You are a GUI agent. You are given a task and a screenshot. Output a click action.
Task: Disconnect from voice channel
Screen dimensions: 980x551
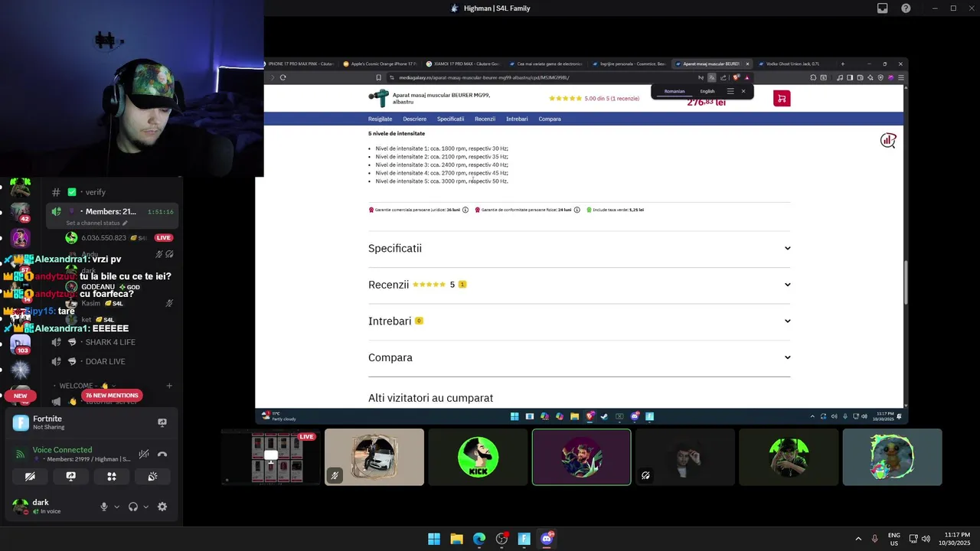pos(162,454)
